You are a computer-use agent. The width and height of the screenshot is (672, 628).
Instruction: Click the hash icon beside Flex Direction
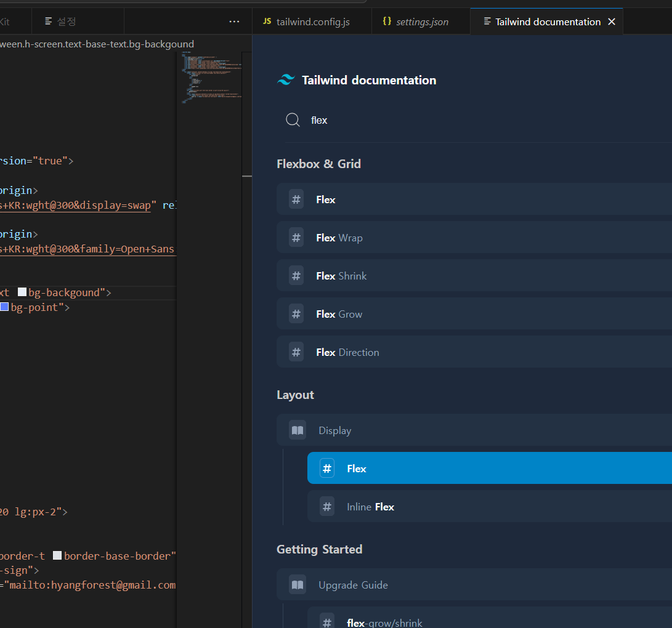[x=296, y=352]
